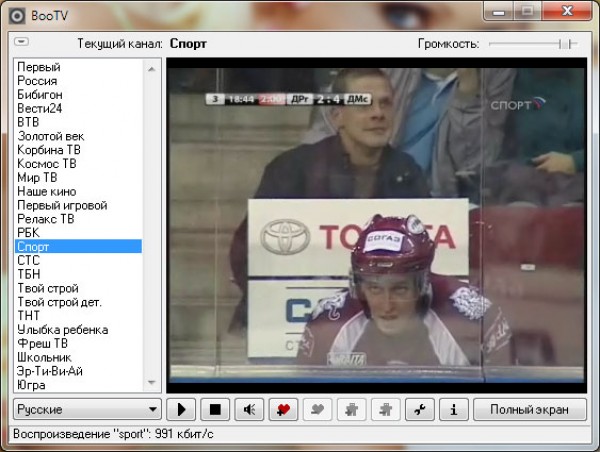Select the ТНТ channel
This screenshot has width=600, height=452.
[78, 316]
